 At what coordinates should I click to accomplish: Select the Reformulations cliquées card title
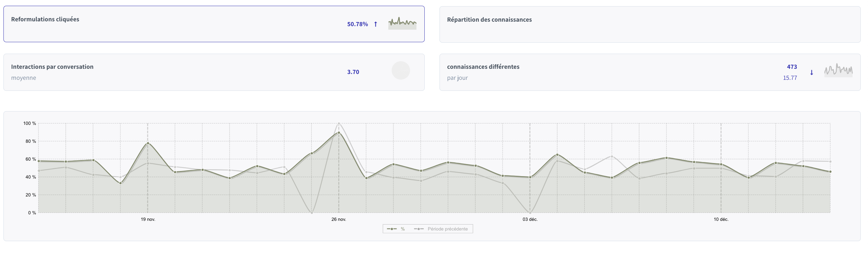coord(45,19)
